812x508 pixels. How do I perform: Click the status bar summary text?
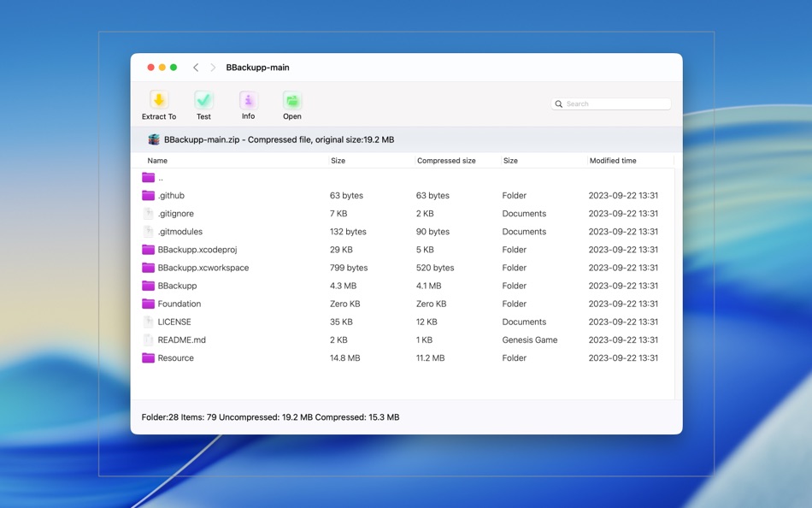[270, 417]
